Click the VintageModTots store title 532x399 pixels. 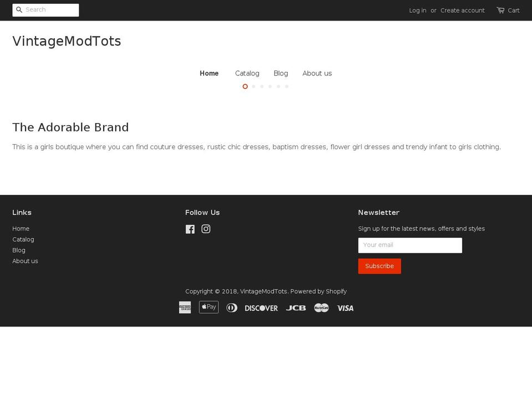click(67, 41)
